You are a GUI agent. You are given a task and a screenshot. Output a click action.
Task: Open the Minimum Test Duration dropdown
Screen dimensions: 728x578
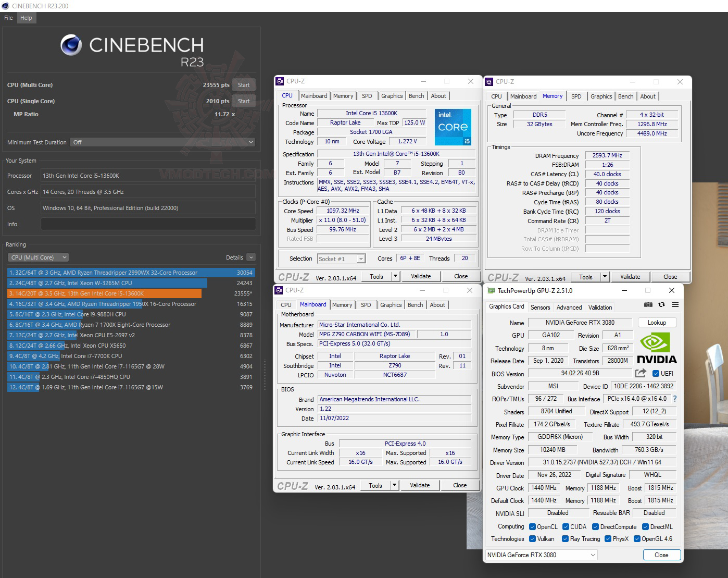(x=162, y=142)
